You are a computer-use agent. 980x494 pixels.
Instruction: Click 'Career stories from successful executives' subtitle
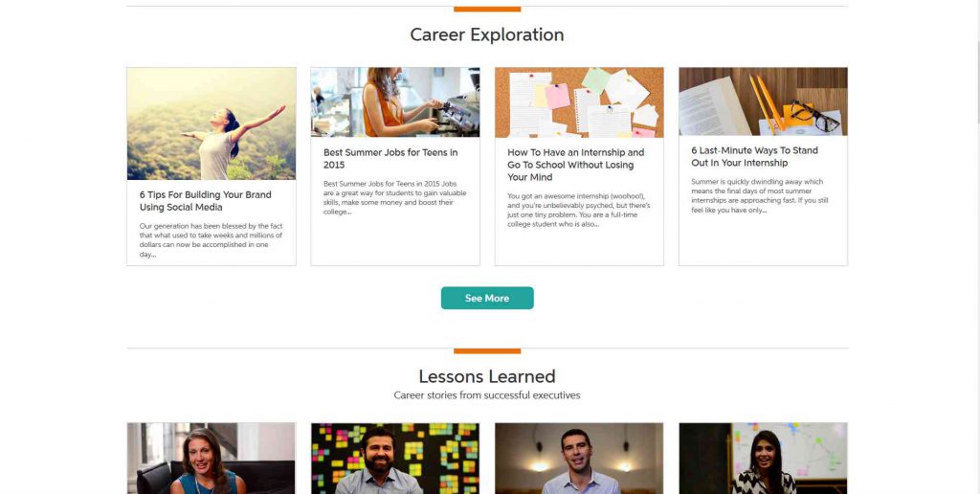click(x=487, y=395)
